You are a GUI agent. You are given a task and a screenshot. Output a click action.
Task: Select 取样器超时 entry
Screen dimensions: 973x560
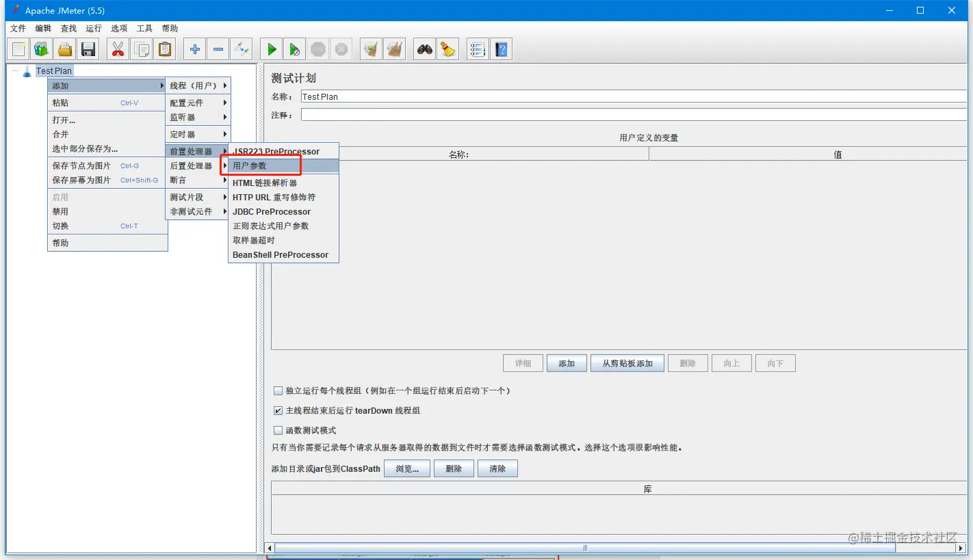(x=283, y=240)
